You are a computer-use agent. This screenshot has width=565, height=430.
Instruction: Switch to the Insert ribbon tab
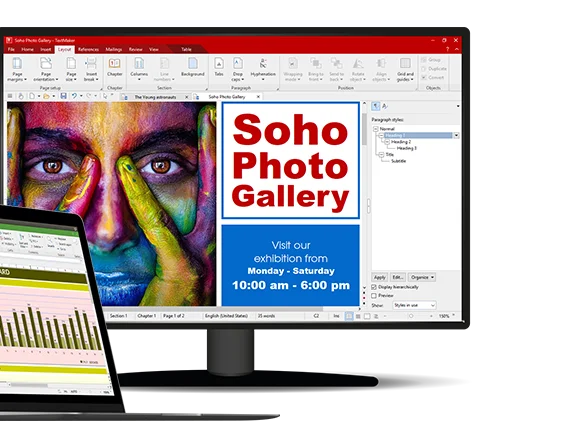[45, 49]
